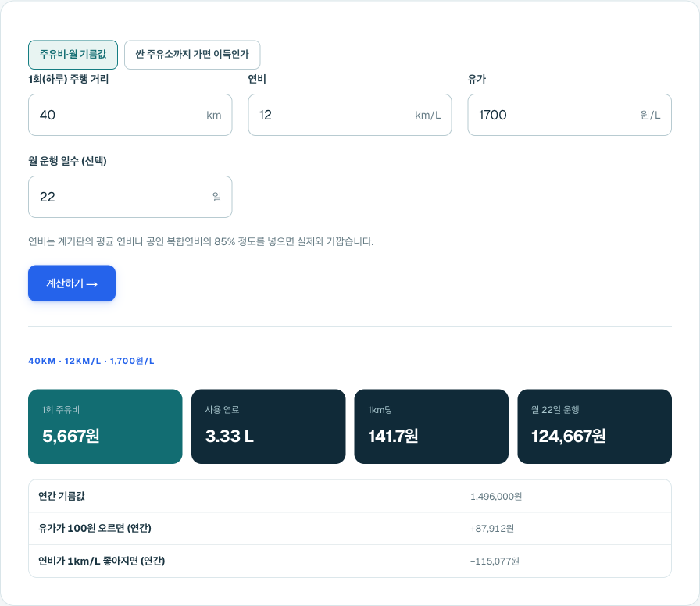Click the −115,077원 value
Screen dimensions: 700x606
pyautogui.click(x=495, y=561)
